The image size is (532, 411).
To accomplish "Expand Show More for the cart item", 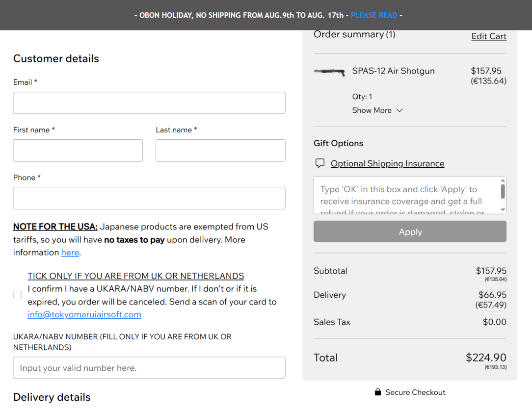I will coord(377,110).
